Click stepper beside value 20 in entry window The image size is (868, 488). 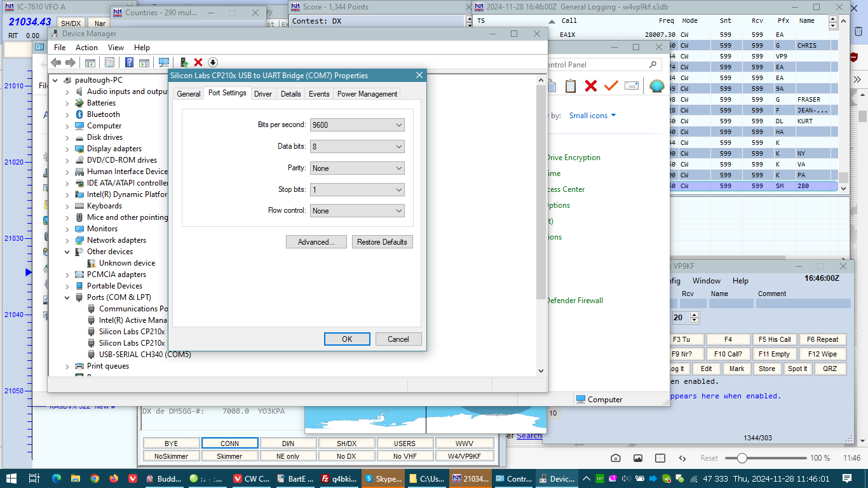pyautogui.click(x=695, y=318)
